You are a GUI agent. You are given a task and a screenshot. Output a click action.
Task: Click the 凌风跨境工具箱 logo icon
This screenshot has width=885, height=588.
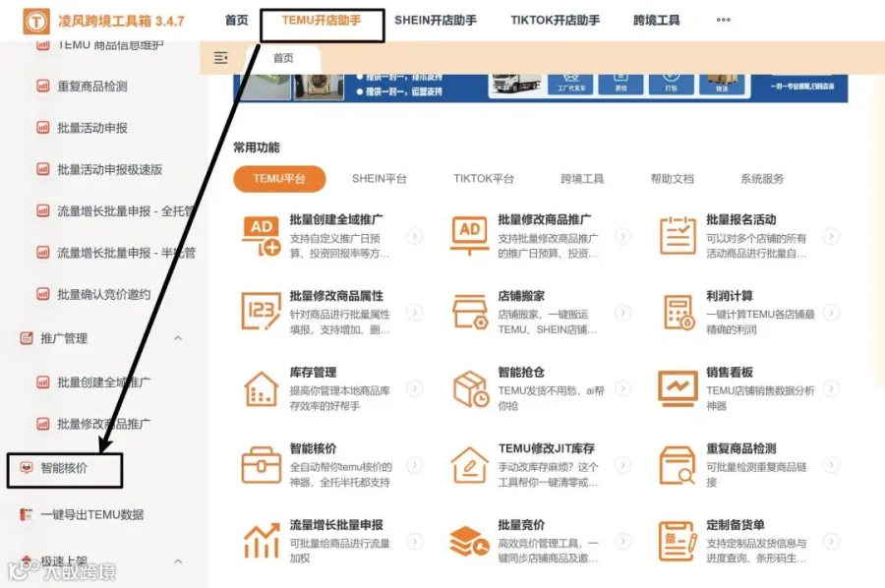coord(36,22)
